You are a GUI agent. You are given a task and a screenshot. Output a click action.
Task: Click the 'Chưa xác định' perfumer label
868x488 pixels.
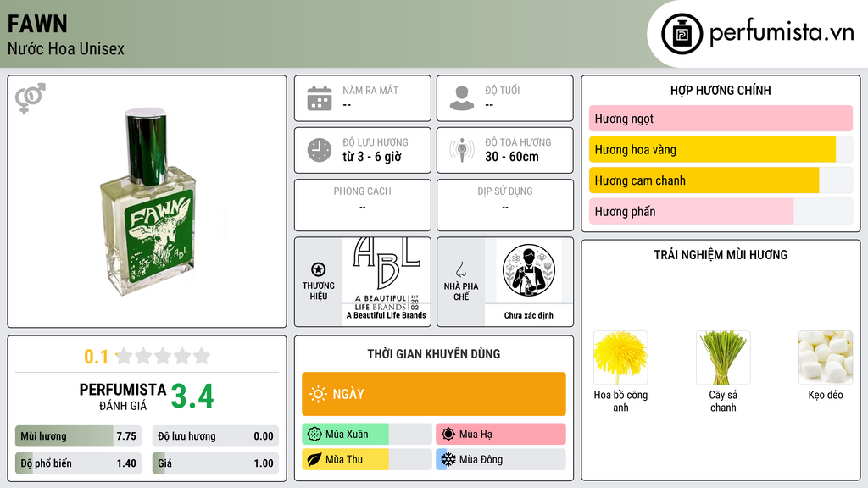529,315
